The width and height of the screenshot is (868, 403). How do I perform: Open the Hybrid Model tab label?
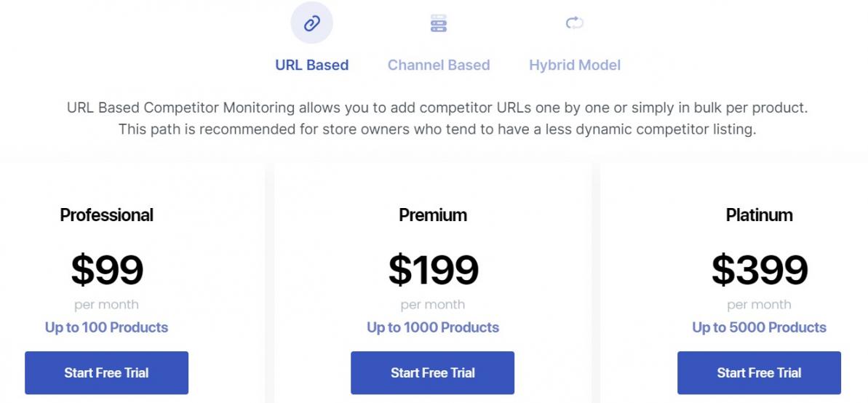(575, 65)
